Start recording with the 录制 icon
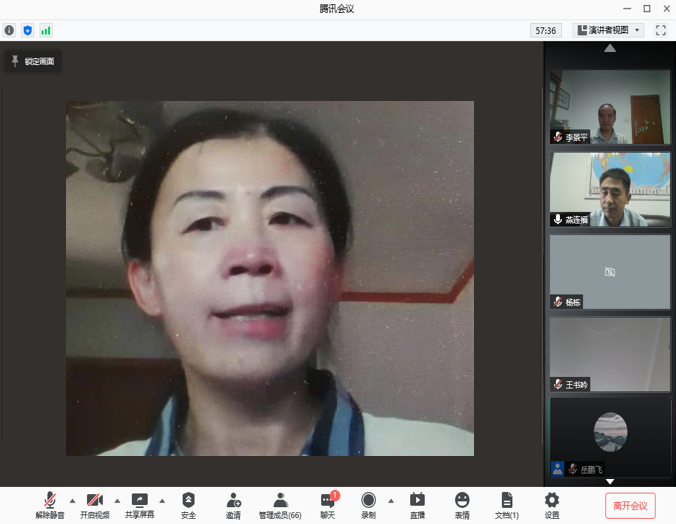The width and height of the screenshot is (676, 524). coord(368,501)
